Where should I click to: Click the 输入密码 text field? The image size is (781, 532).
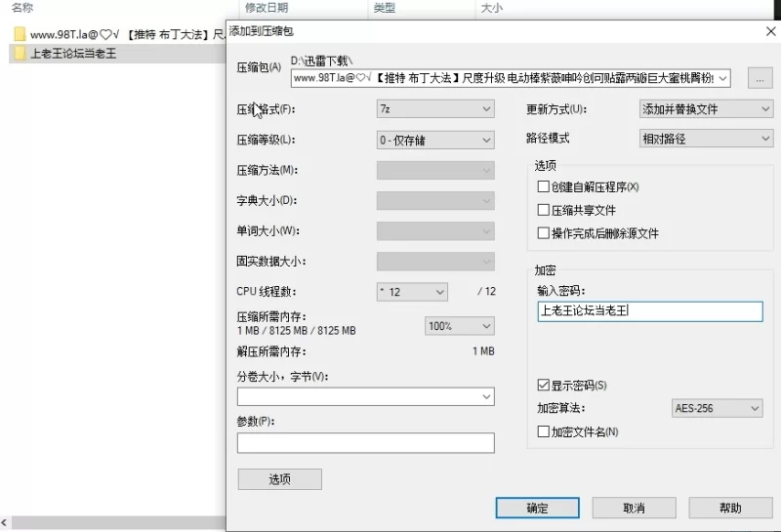[x=649, y=311]
